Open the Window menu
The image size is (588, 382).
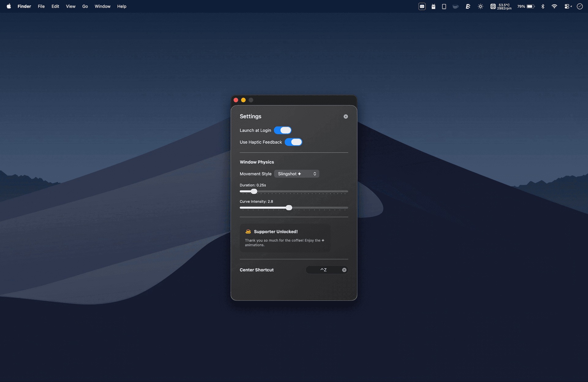(102, 6)
